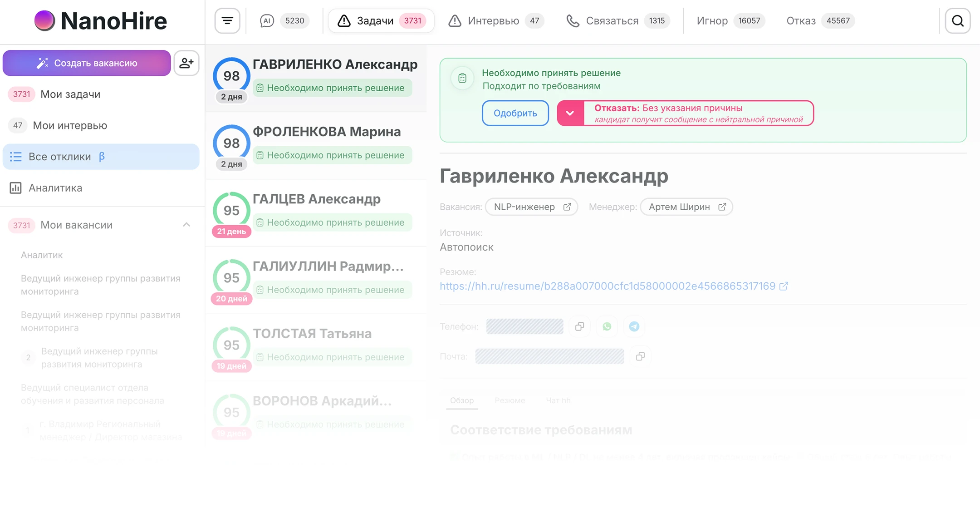Click the add user icon button
Viewport: 980px width, 528px height.
coord(186,63)
